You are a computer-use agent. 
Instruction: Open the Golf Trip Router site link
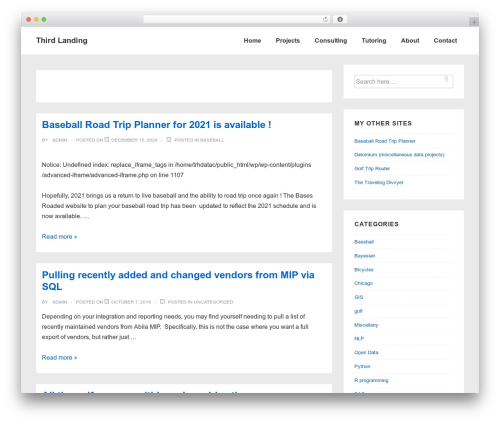tap(372, 169)
